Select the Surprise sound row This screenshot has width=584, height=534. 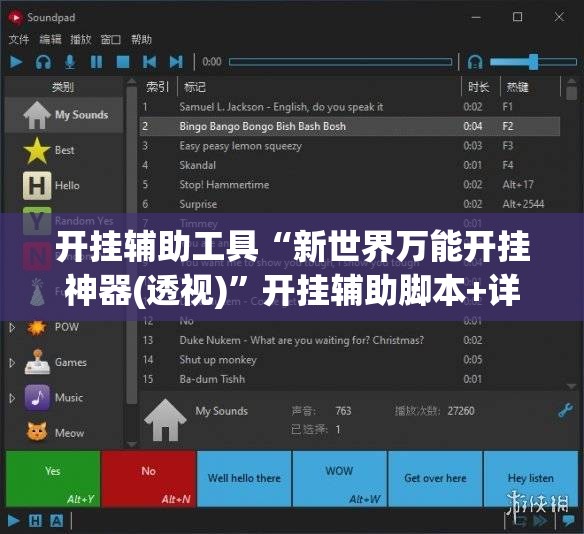tap(350, 204)
